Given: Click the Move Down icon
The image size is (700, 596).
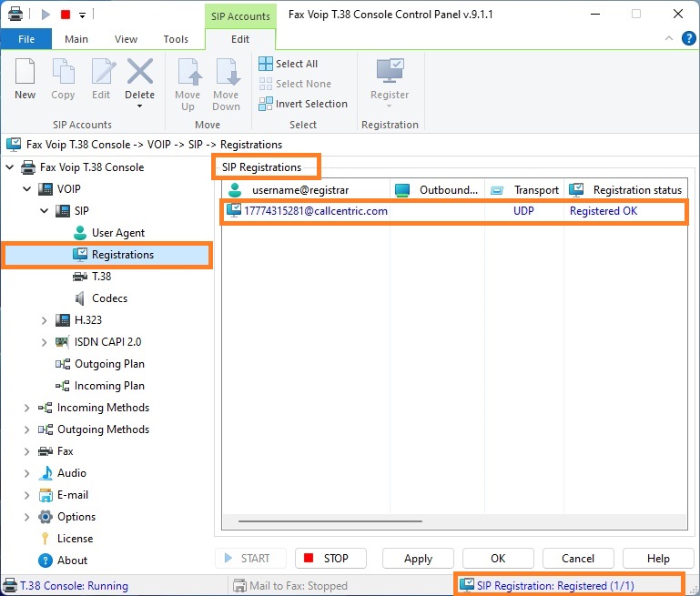Looking at the screenshot, I should [x=227, y=71].
